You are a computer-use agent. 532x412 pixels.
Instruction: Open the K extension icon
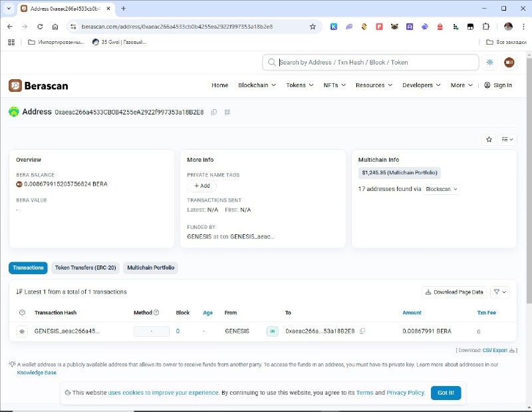click(x=334, y=27)
